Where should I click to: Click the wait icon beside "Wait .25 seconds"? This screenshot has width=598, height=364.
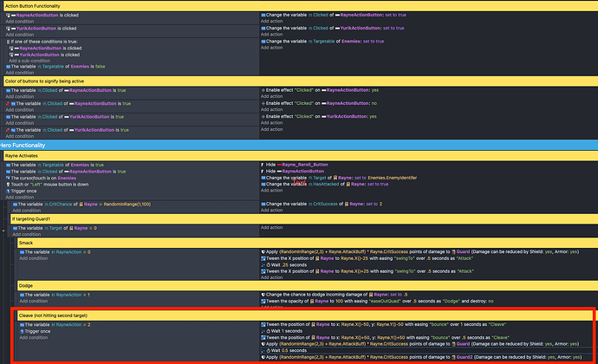tap(263, 265)
